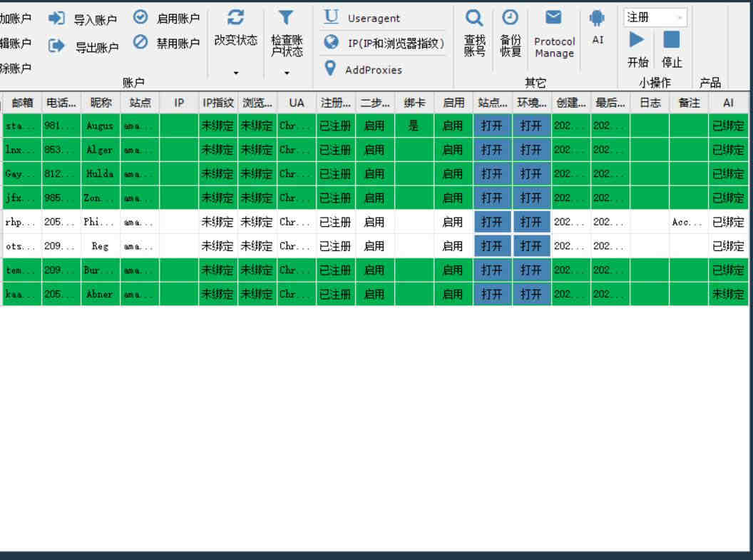Screen dimensions: 753x560
Task: Sort by 日志 column header
Action: pos(650,102)
